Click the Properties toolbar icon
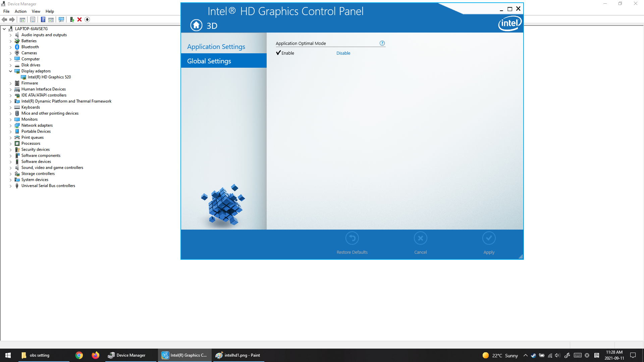This screenshot has width=644, height=362. tap(33, 19)
